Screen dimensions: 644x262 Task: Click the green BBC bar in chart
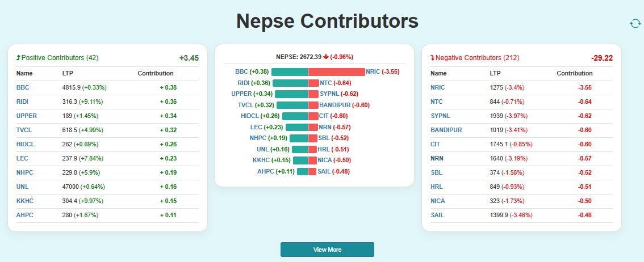coord(290,72)
